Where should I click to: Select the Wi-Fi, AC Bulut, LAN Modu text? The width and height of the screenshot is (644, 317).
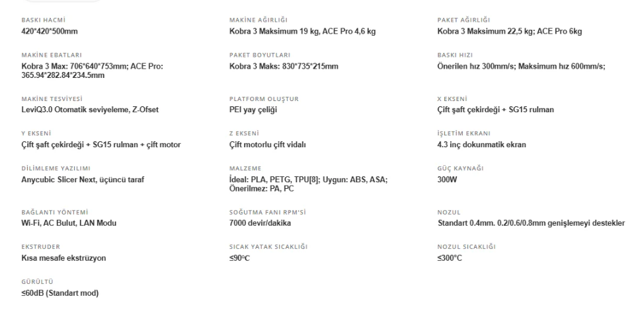point(69,223)
